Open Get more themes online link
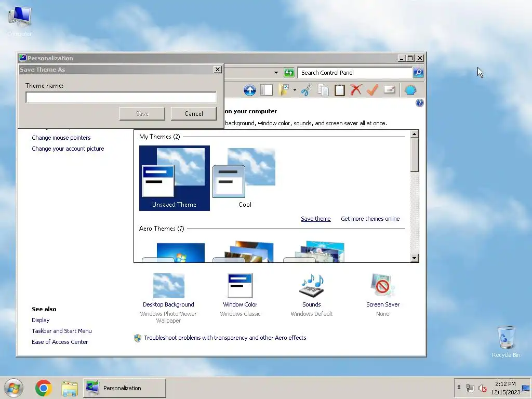The width and height of the screenshot is (532, 399). click(370, 219)
